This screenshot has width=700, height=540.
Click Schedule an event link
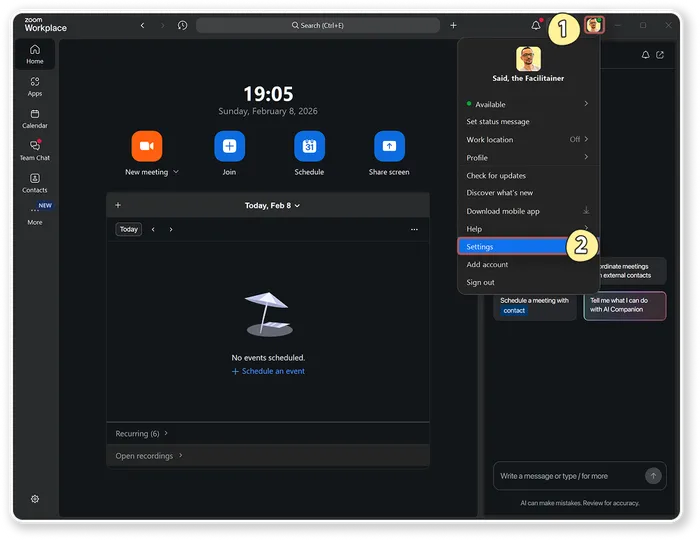(268, 371)
